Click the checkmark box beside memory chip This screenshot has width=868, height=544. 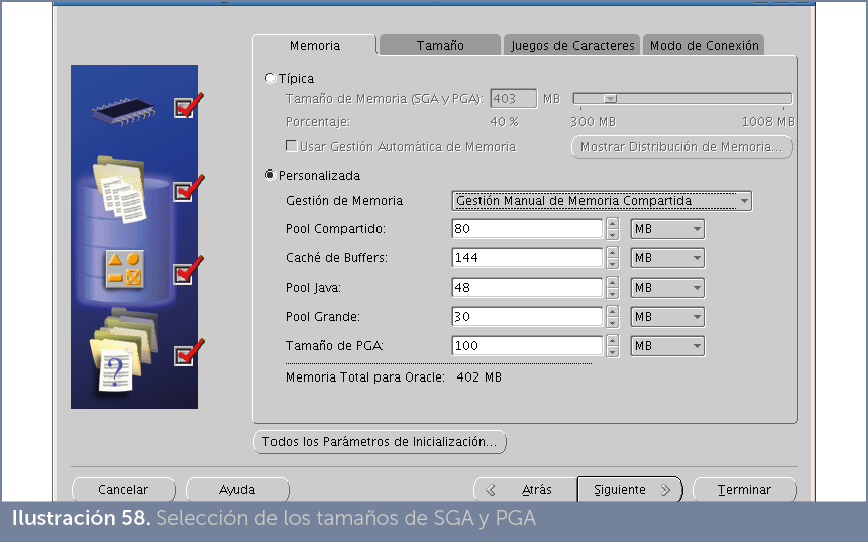tap(184, 107)
